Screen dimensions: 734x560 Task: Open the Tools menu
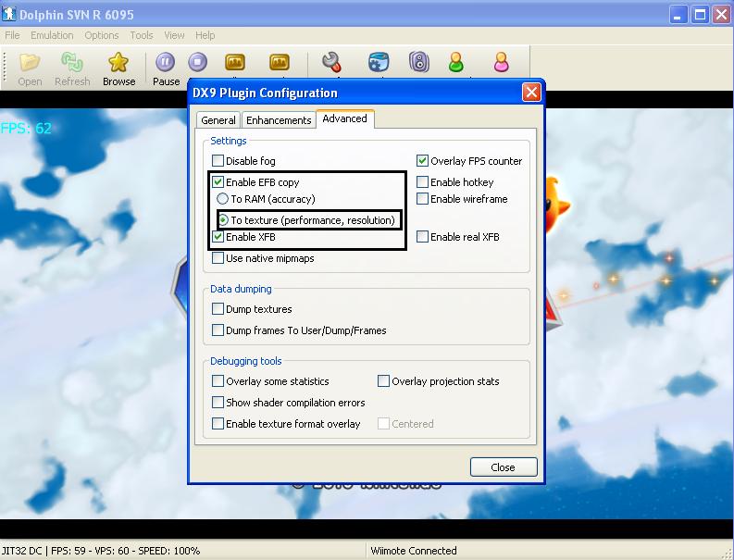coord(142,35)
